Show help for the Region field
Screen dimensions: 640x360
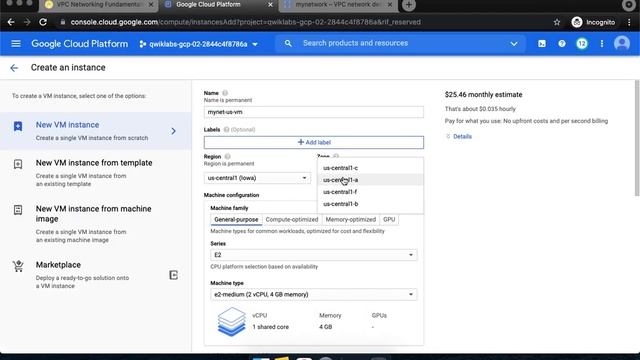(x=227, y=156)
